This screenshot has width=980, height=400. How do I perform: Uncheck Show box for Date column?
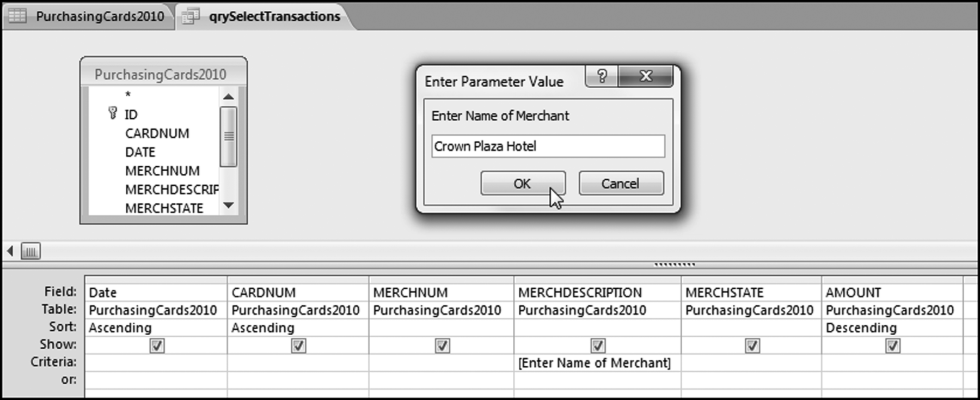(x=157, y=346)
